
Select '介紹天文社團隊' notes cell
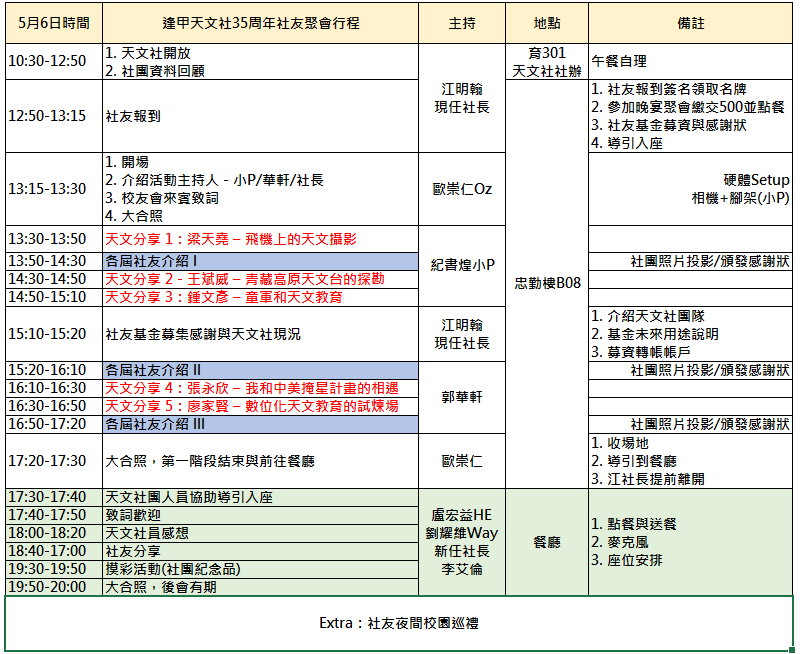pos(690,334)
